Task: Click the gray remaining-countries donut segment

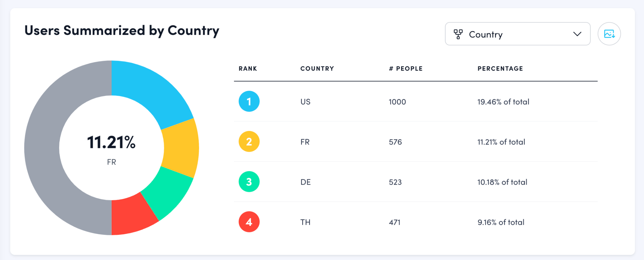Action: (47, 148)
